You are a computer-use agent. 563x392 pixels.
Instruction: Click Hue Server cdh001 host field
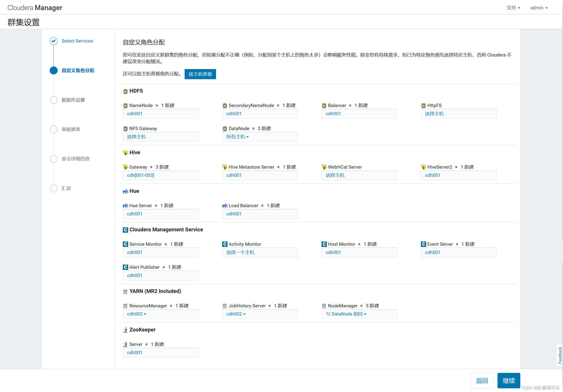(x=161, y=214)
